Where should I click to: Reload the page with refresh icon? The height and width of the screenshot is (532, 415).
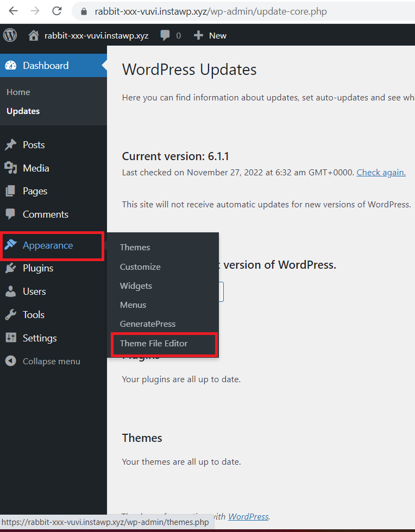[x=56, y=11]
